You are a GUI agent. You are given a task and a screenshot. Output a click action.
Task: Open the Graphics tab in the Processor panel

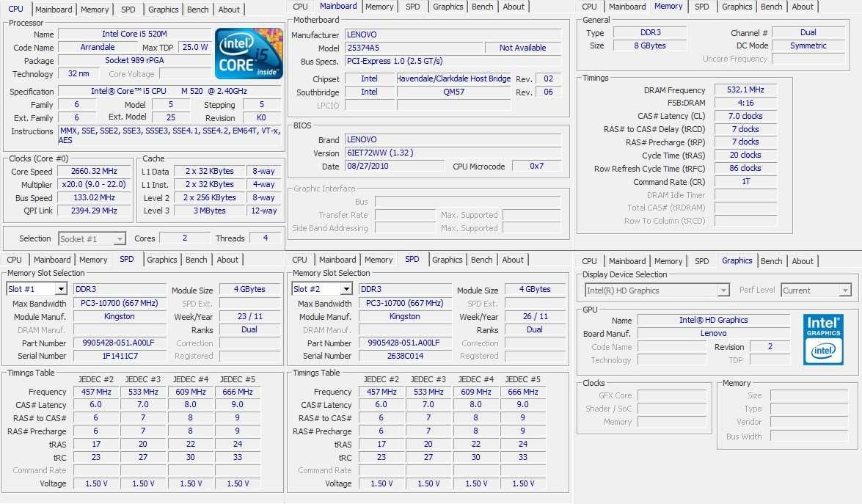click(164, 10)
